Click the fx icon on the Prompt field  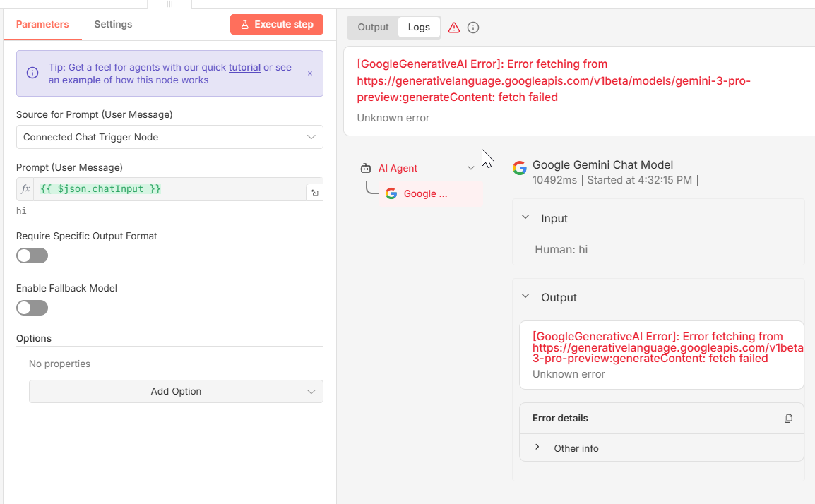[x=26, y=188]
